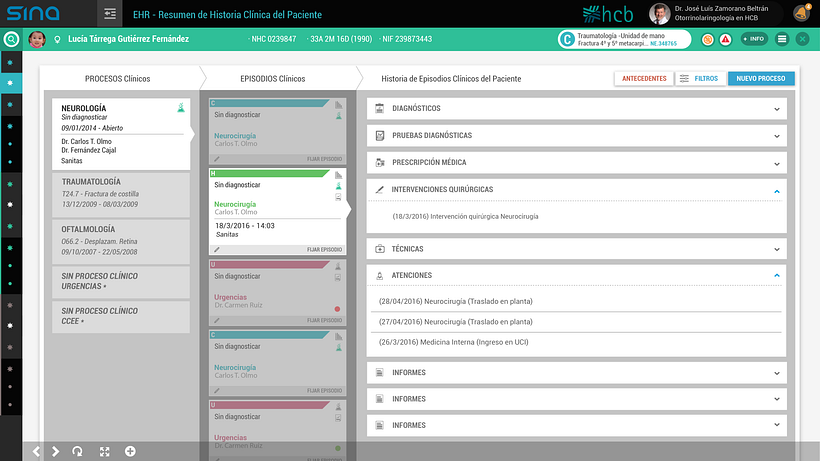Click the hcb hospital logo
Viewport: 820px width, 461px height.
608,14
